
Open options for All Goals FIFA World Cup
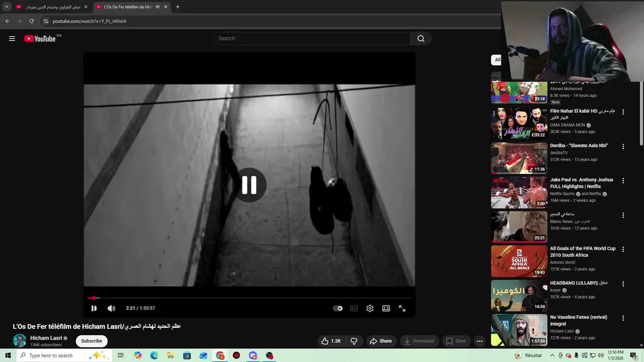[x=623, y=249]
